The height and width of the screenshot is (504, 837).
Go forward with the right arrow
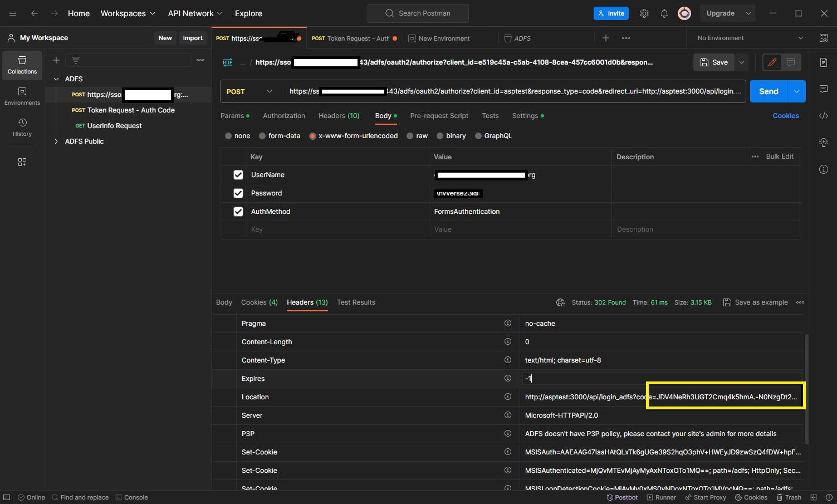coord(55,13)
